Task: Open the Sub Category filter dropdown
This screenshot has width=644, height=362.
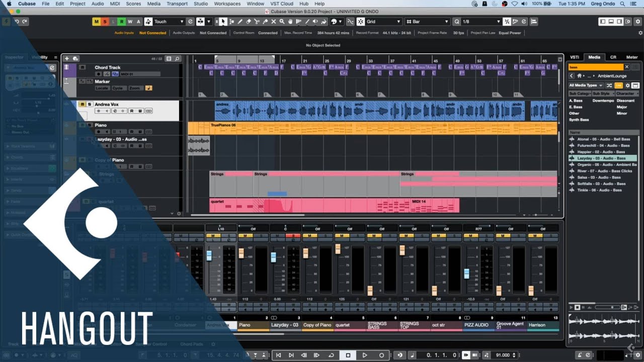Action: click(x=580, y=94)
